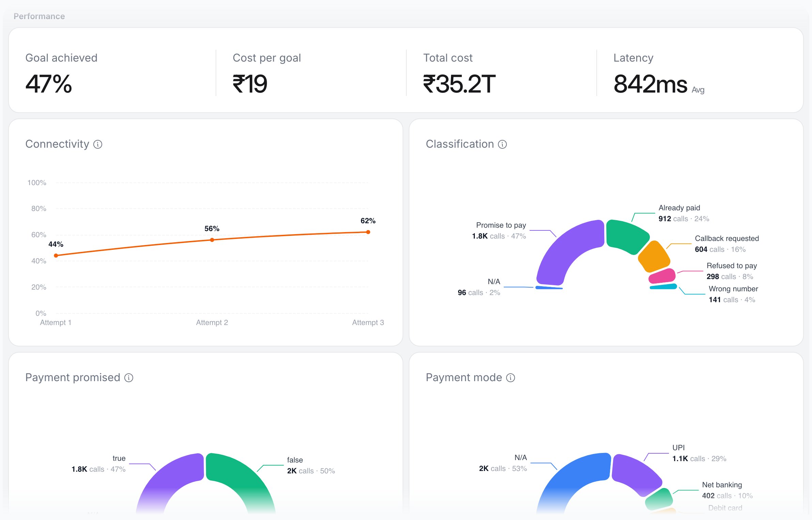Click the orange Callback requested segment
The height and width of the screenshot is (520, 812).
[654, 257]
